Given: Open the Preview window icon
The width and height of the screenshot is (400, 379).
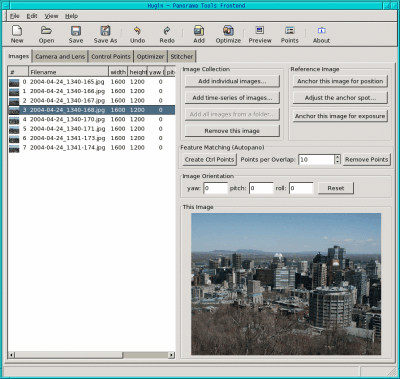Looking at the screenshot, I should [260, 30].
